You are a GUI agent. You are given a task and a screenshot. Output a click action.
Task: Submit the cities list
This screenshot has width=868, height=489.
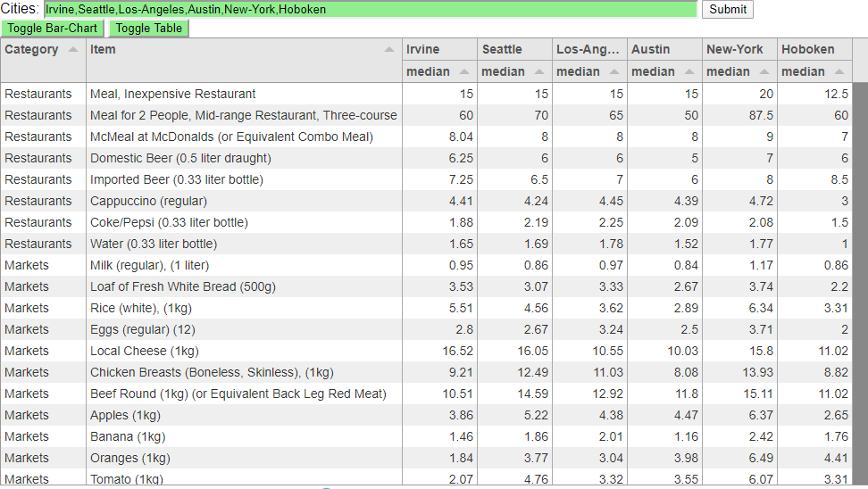click(728, 10)
